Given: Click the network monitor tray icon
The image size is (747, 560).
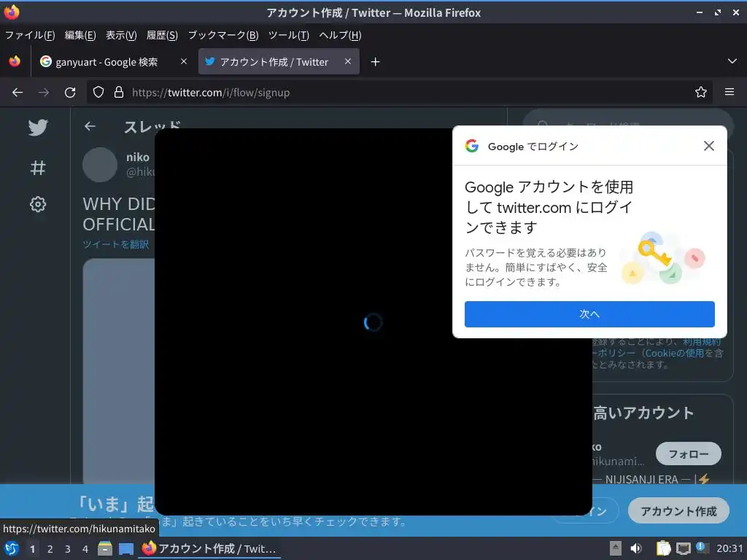Looking at the screenshot, I should coord(683,548).
